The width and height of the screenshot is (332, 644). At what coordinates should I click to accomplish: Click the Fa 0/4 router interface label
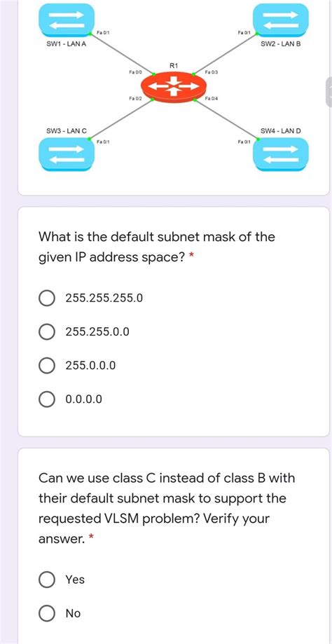(211, 99)
